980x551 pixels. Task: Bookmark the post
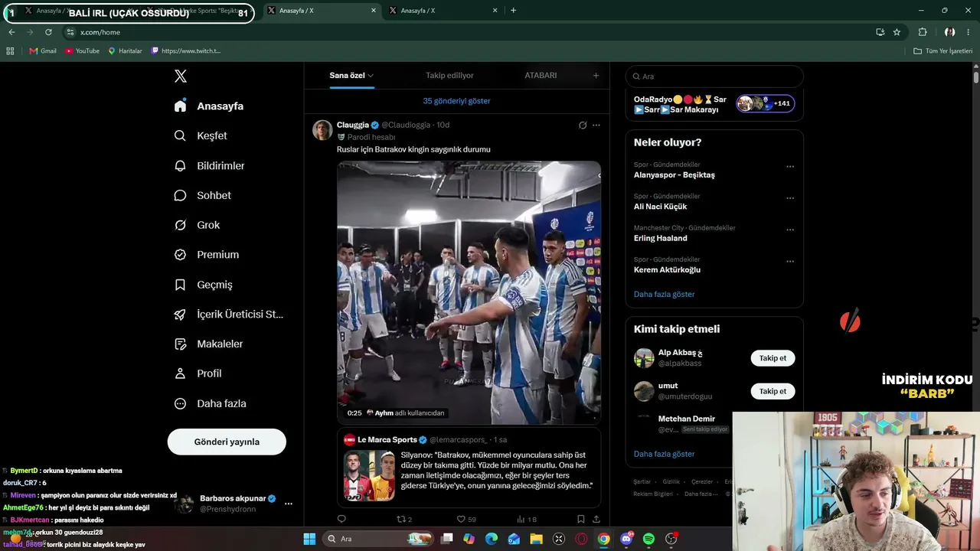580,519
